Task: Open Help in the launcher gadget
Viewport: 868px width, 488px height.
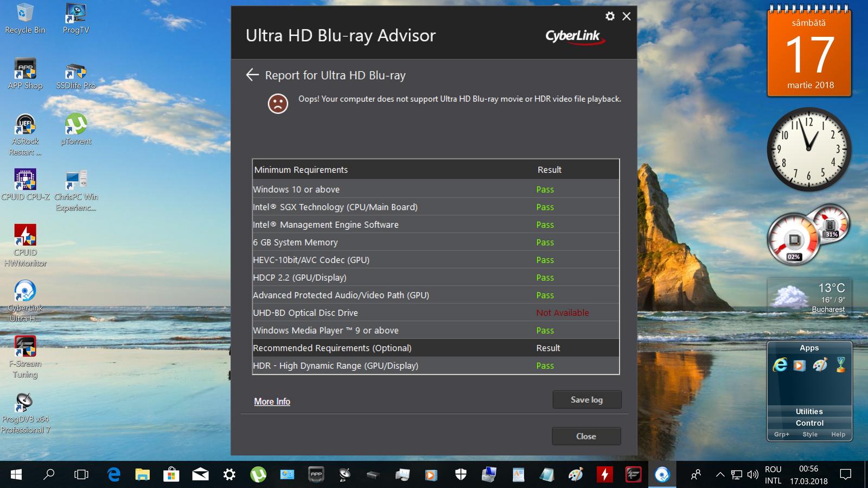Action: pyautogui.click(x=838, y=434)
